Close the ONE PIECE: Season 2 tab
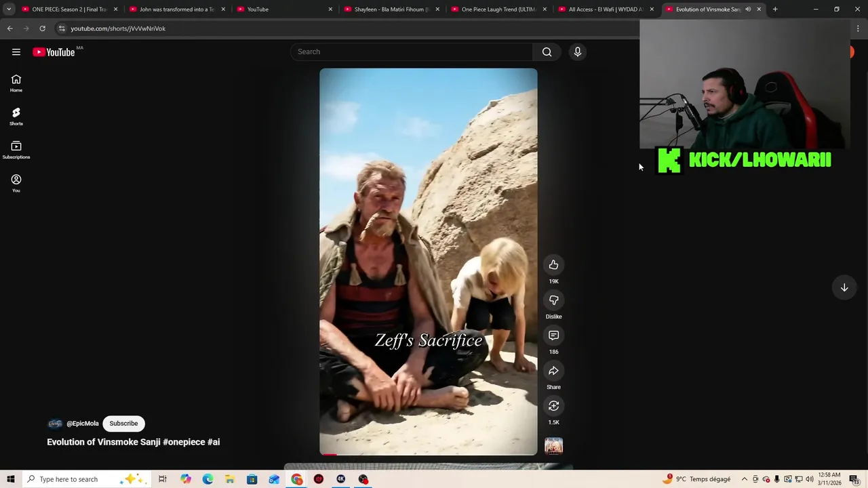868x488 pixels. coord(116,9)
